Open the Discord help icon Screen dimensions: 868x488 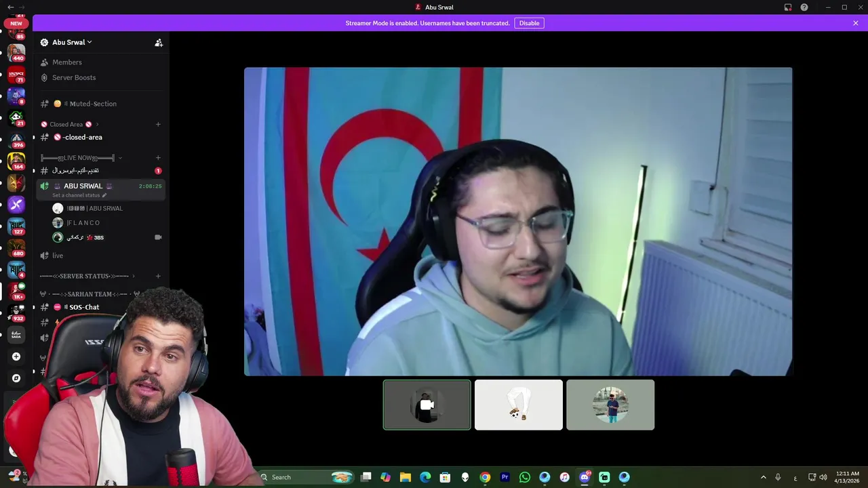(x=804, y=7)
